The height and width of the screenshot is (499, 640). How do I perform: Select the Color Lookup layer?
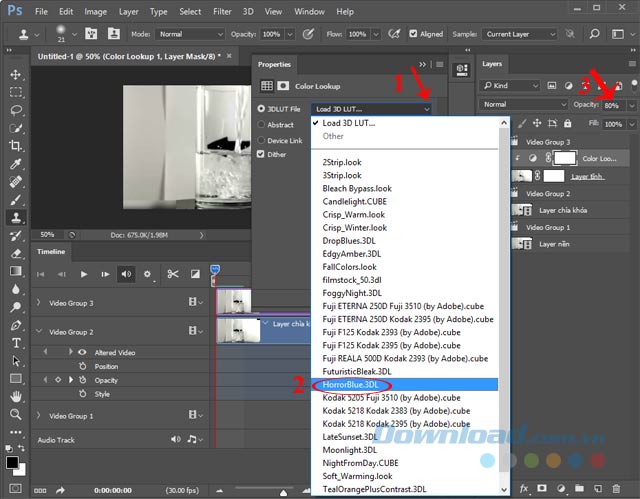598,158
